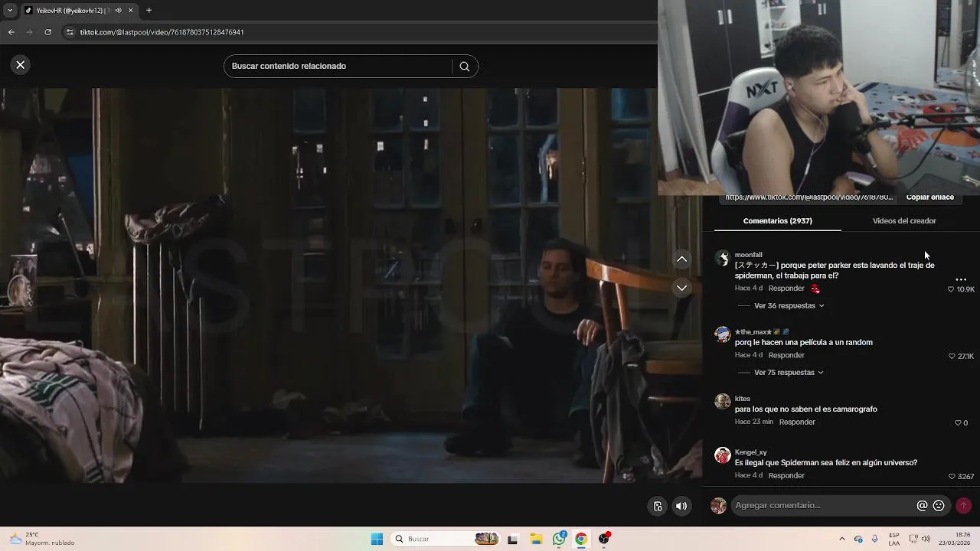The height and width of the screenshot is (551, 980).
Task: Open Task View on the taskbar
Action: (x=512, y=540)
